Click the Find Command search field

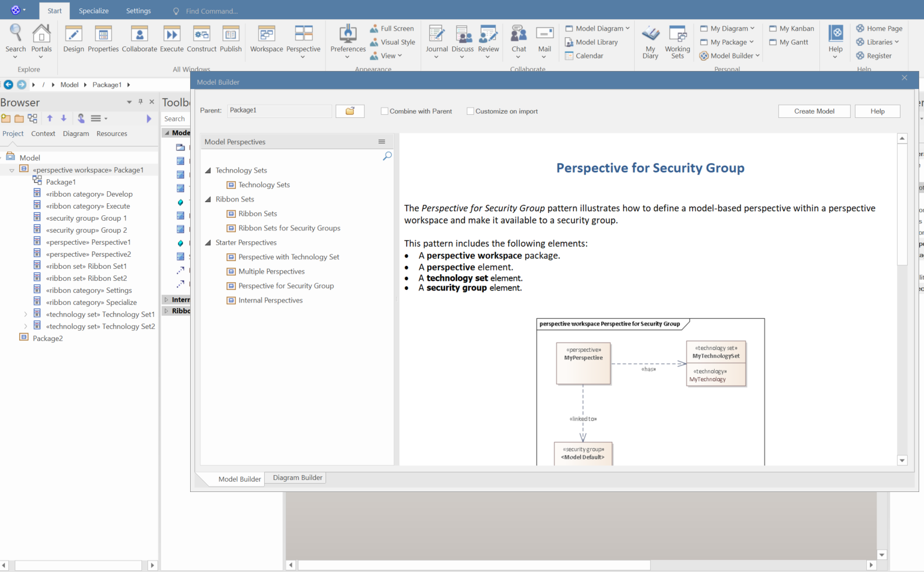click(212, 11)
